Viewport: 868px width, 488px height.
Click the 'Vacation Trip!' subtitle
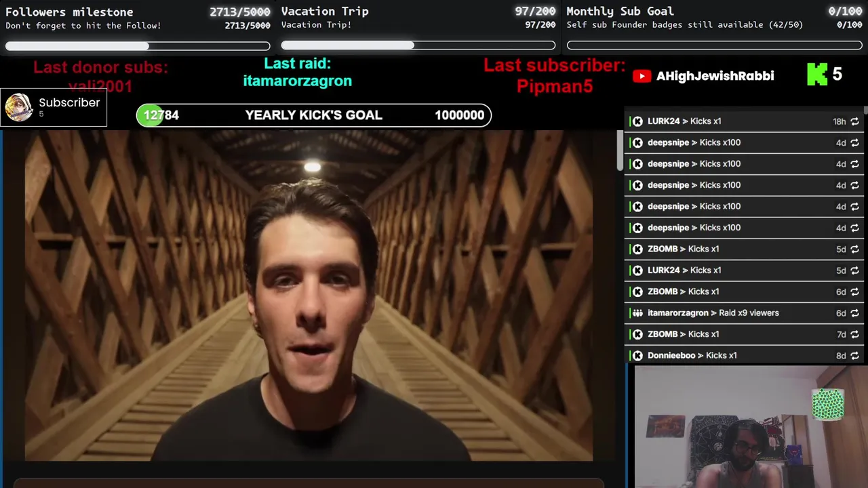coord(317,25)
